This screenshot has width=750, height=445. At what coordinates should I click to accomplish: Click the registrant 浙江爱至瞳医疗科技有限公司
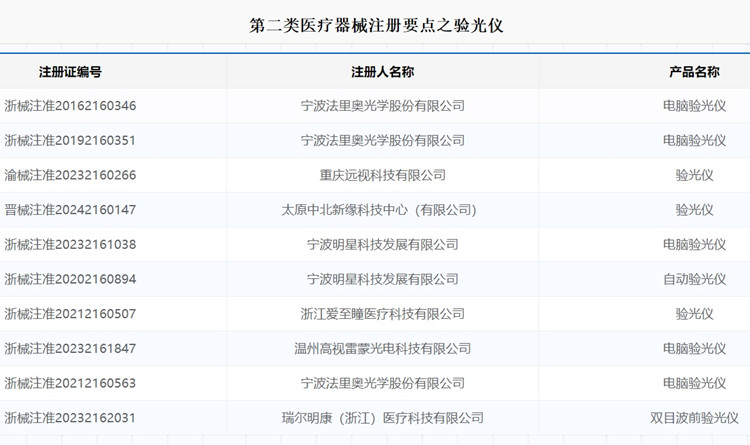click(383, 314)
